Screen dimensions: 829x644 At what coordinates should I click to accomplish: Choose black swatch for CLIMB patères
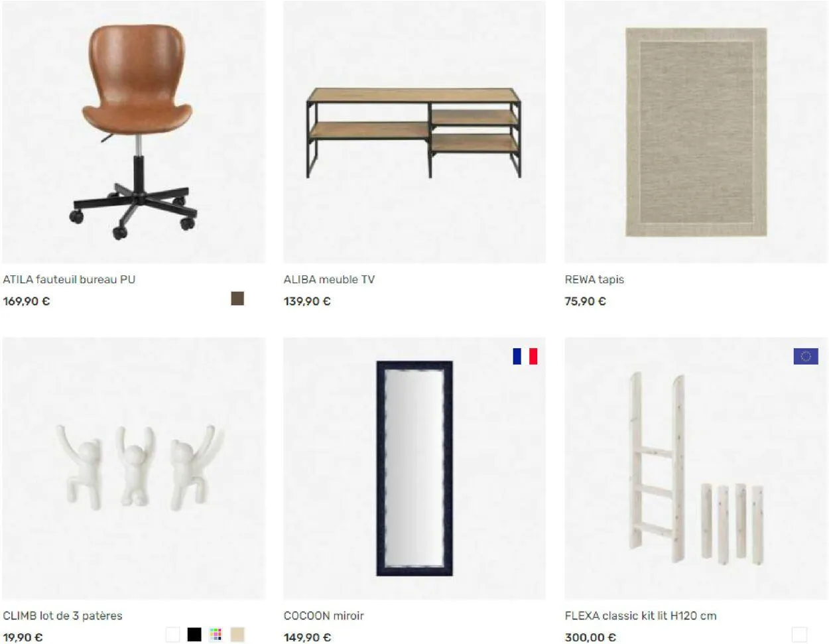click(194, 635)
